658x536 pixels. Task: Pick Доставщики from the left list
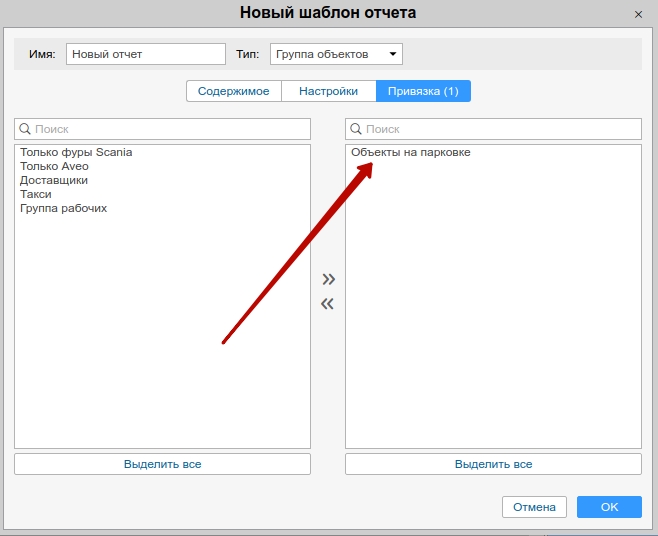pyautogui.click(x=54, y=180)
